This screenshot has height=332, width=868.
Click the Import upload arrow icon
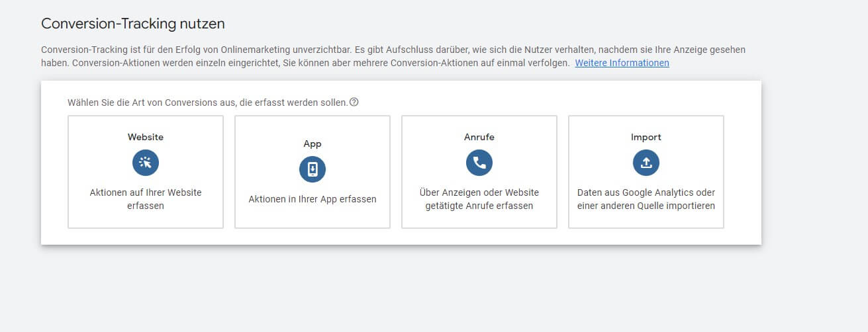tap(646, 163)
